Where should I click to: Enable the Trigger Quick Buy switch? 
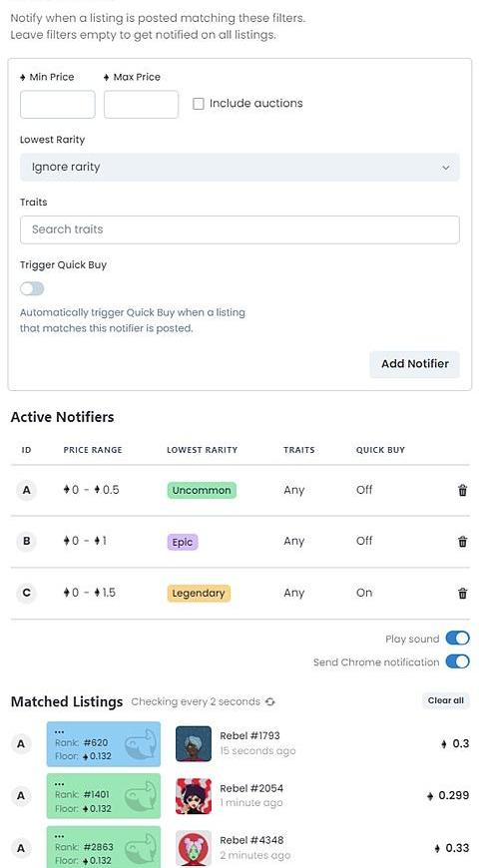32,288
